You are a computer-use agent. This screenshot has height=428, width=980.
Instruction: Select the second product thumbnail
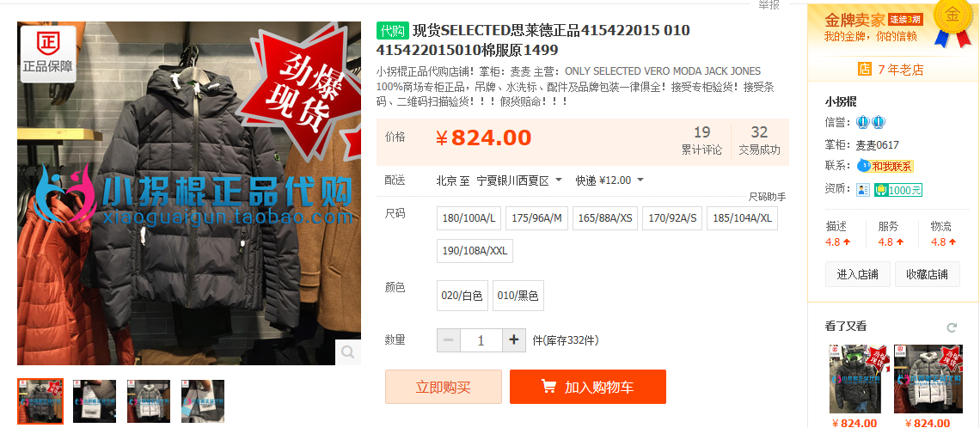(x=95, y=401)
